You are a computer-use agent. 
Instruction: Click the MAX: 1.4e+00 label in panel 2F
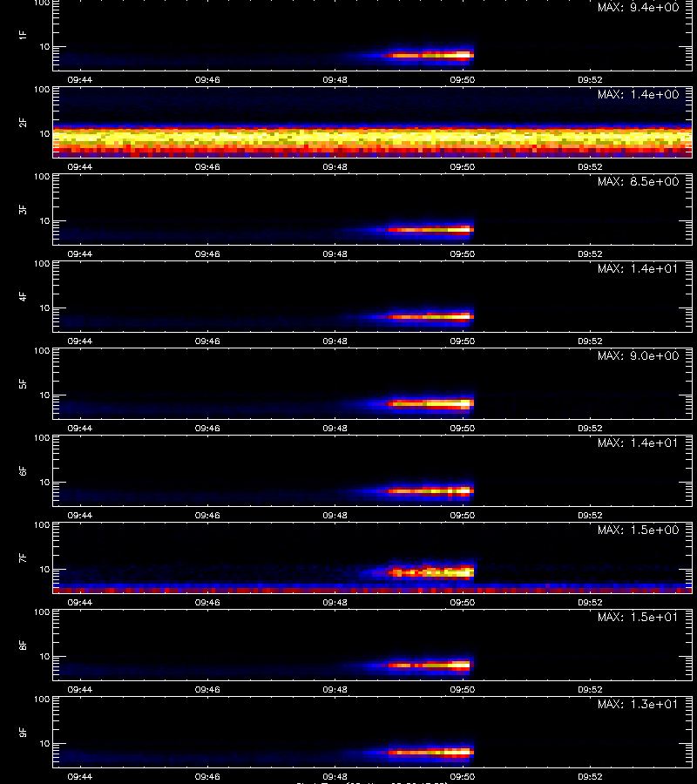pos(638,94)
